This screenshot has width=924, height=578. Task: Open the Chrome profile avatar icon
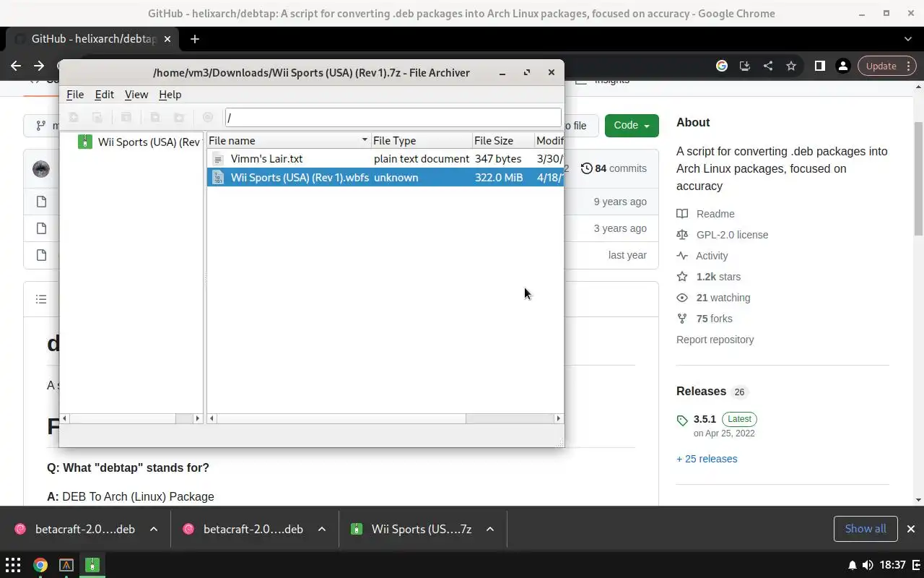842,66
